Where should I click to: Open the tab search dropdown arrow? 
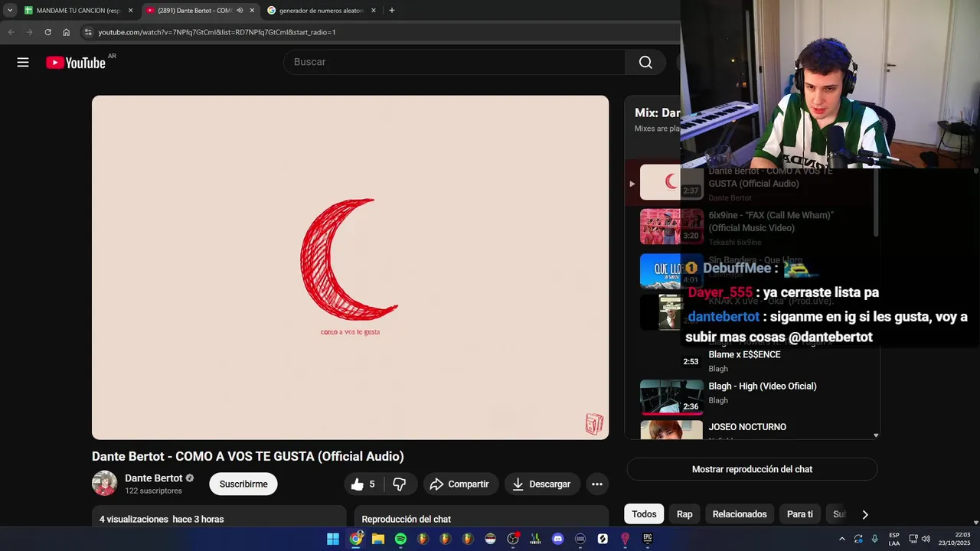(10, 11)
